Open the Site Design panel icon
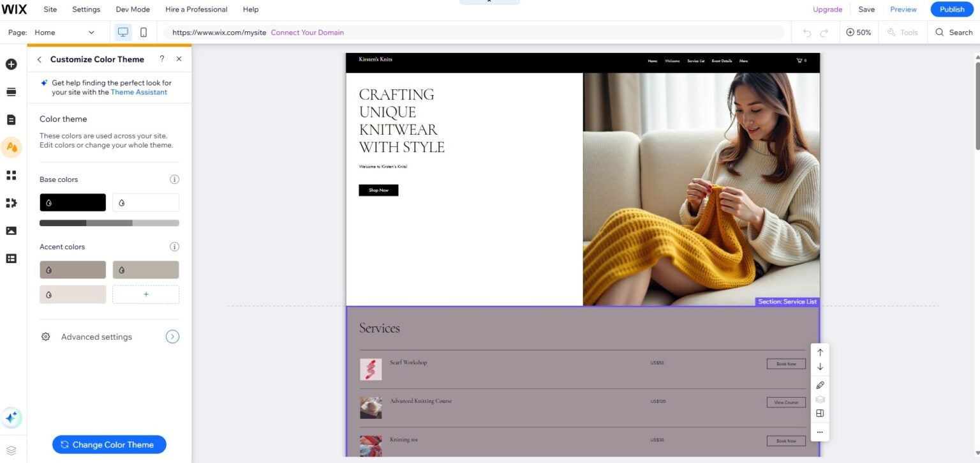The height and width of the screenshot is (463, 980). pos(10,147)
